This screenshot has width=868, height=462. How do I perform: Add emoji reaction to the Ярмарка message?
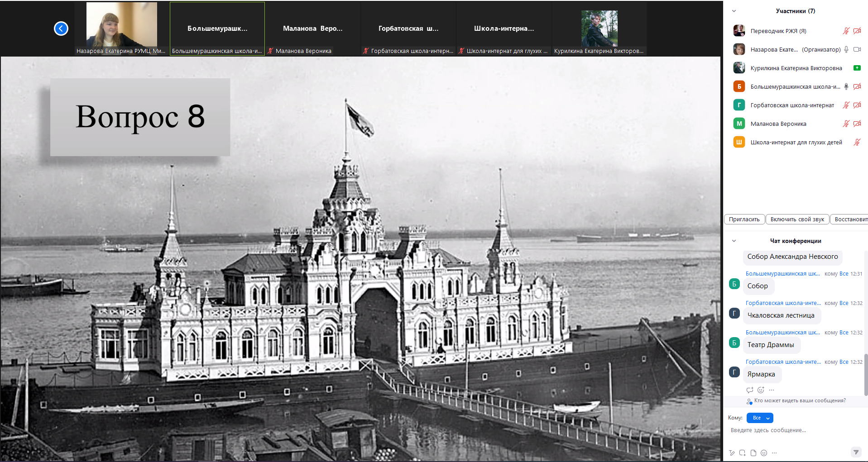click(761, 390)
